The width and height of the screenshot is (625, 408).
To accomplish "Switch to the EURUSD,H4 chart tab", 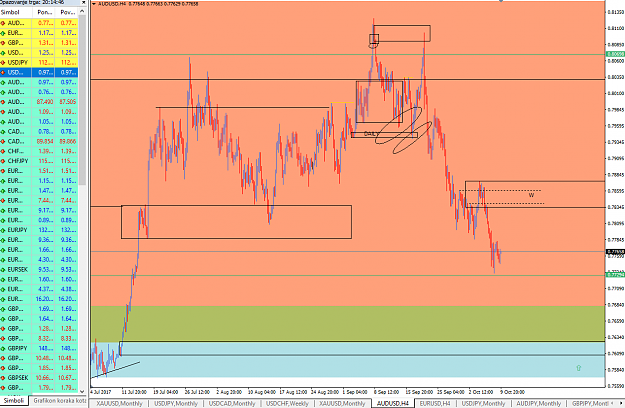I will click(x=434, y=404).
